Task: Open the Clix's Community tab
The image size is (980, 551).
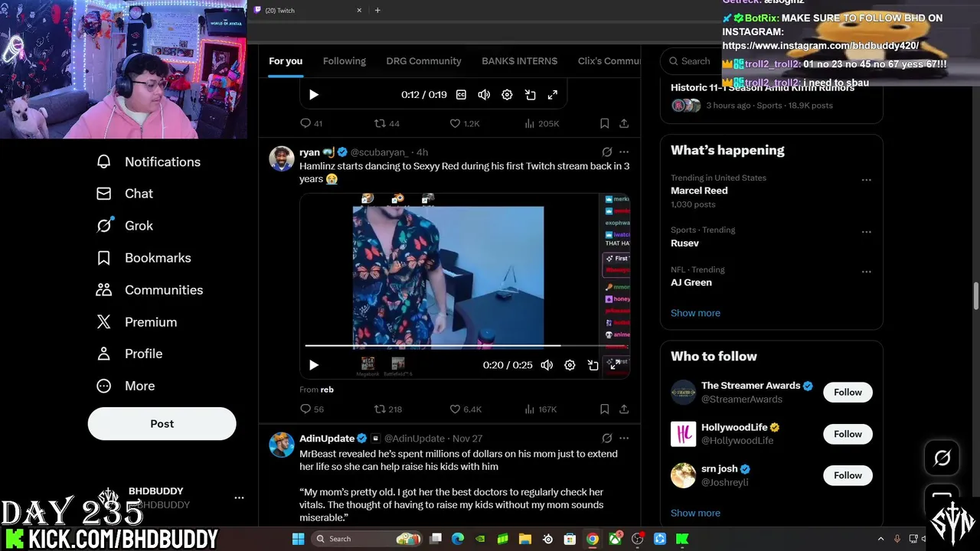Action: coord(609,61)
